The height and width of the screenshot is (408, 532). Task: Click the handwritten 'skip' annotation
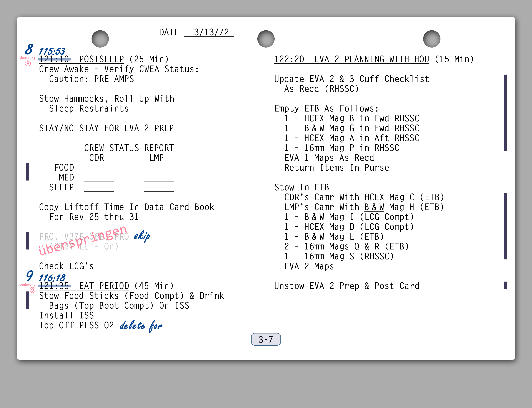point(142,236)
